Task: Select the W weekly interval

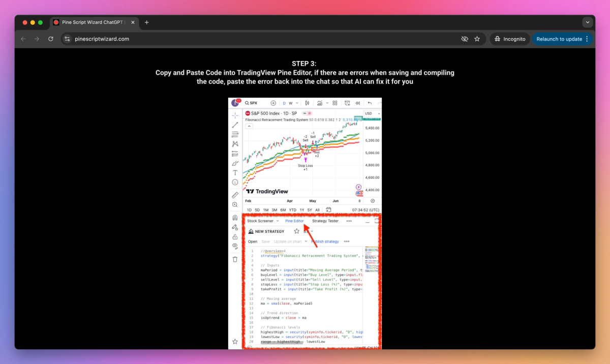Action: click(291, 103)
